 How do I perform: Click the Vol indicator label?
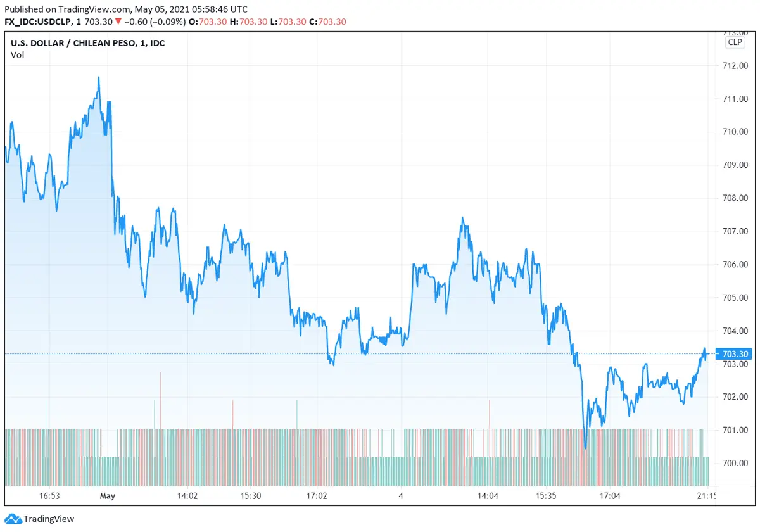click(16, 54)
